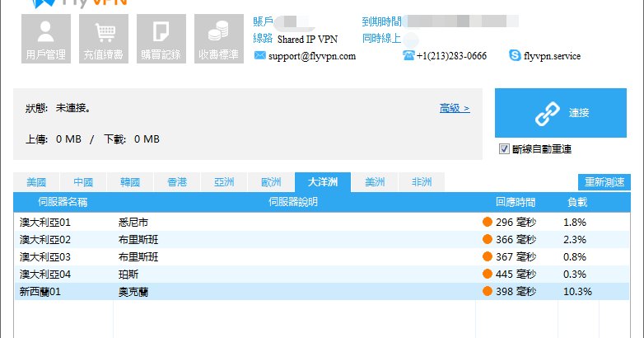
Task: Click the chain link connect icon
Action: (547, 114)
